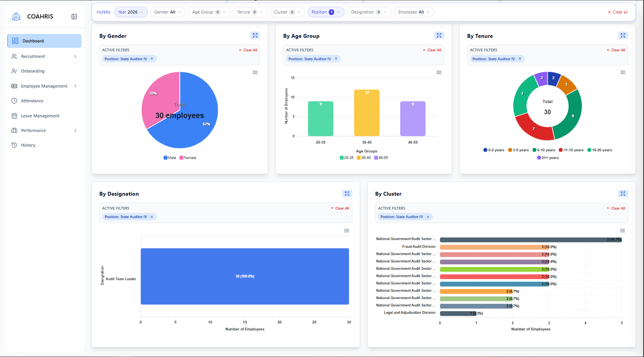Expand the Recruitment sidebar menu

(44, 56)
